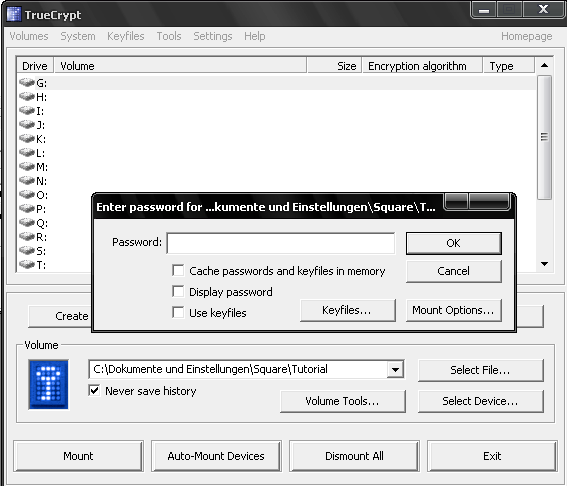
Task: Select drive Q: icon in list
Action: (x=27, y=222)
